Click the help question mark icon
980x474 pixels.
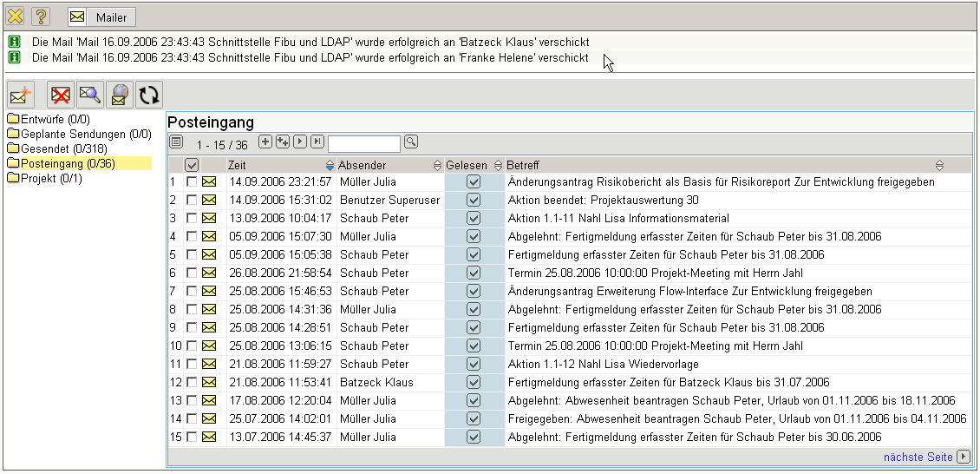coord(40,16)
